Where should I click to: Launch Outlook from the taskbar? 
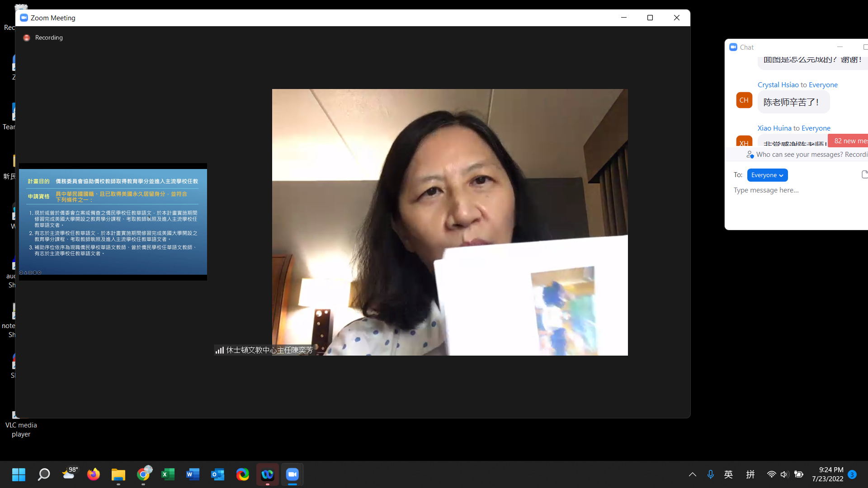click(218, 474)
